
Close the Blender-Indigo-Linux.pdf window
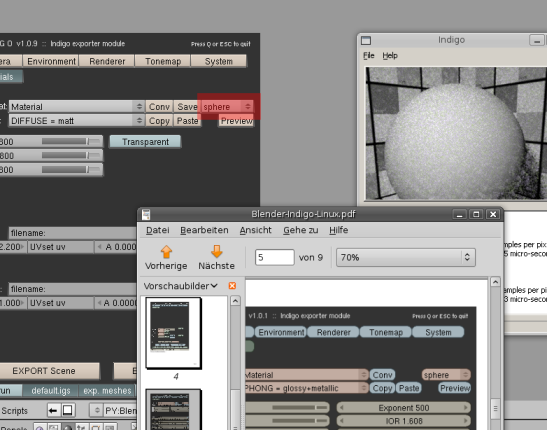click(493, 214)
